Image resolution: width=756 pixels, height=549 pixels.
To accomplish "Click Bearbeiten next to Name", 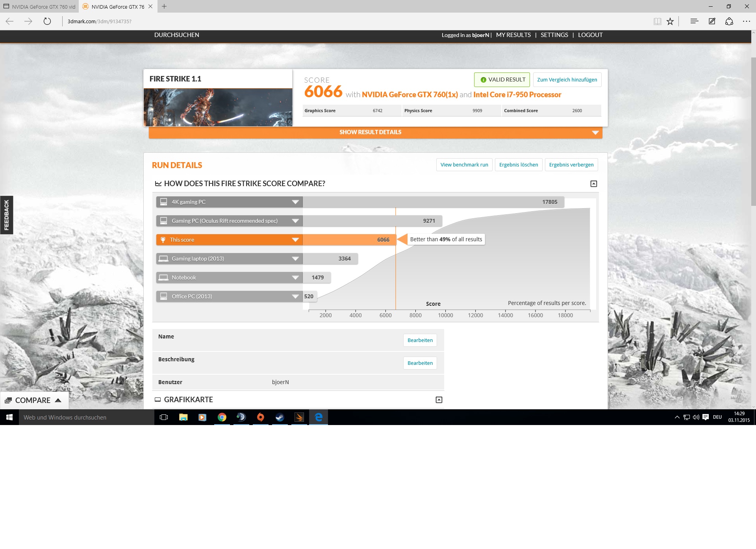I will click(x=420, y=340).
